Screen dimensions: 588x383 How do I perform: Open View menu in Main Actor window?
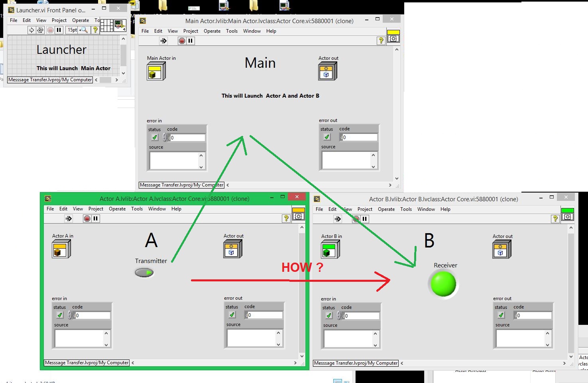[173, 31]
